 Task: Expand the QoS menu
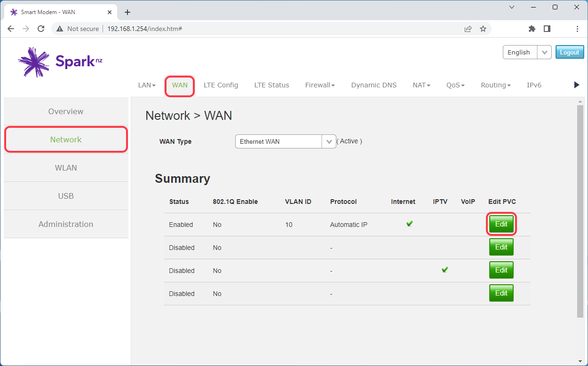point(455,85)
